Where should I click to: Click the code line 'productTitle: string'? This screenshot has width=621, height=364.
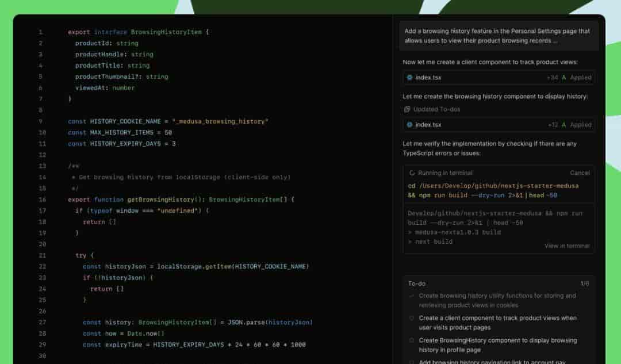click(113, 66)
